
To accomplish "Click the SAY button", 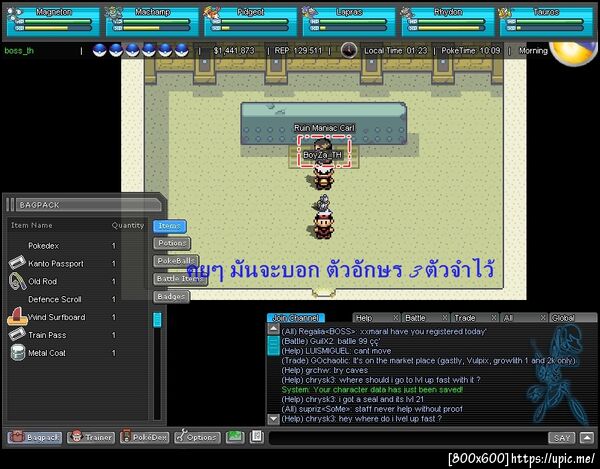I will (x=562, y=438).
